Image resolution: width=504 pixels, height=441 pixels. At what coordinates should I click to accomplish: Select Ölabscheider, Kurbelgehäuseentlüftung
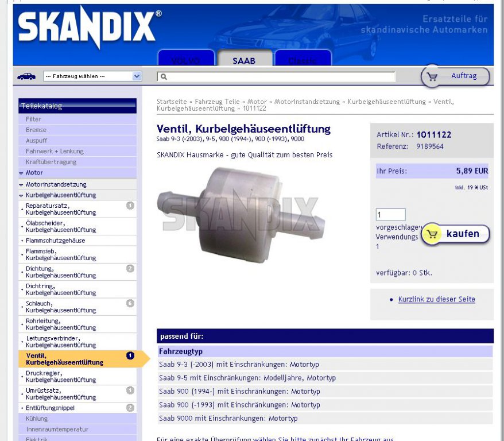pos(77,227)
